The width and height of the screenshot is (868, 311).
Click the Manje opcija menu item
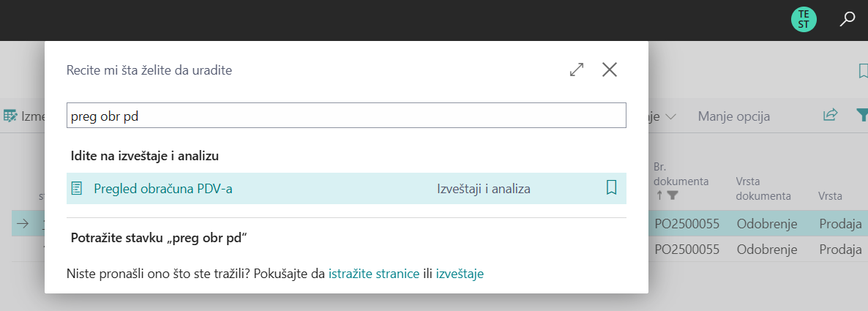coord(733,116)
